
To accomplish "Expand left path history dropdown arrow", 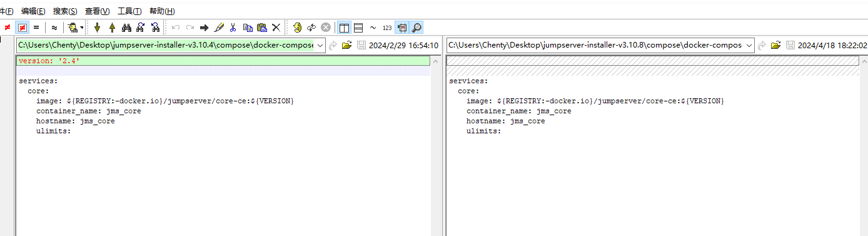I will click(x=320, y=45).
